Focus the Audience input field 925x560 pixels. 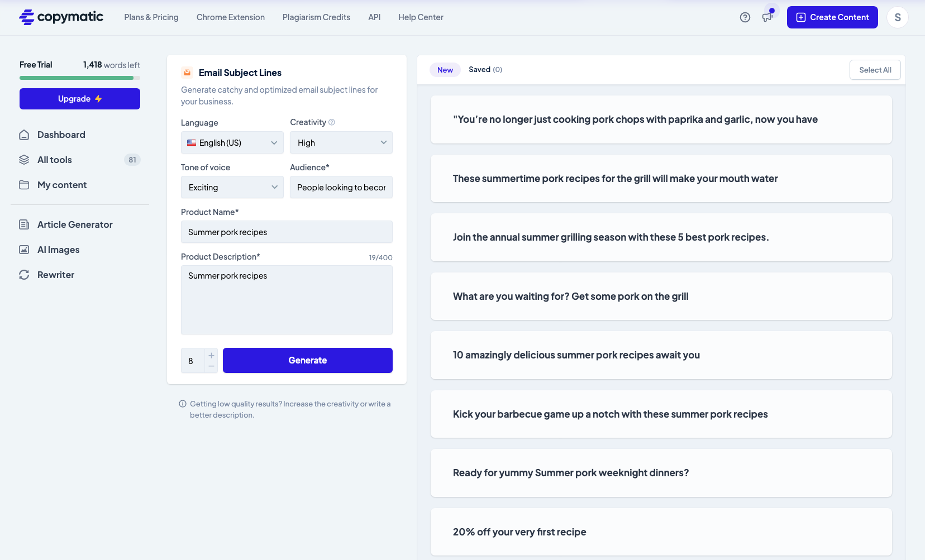tap(341, 187)
